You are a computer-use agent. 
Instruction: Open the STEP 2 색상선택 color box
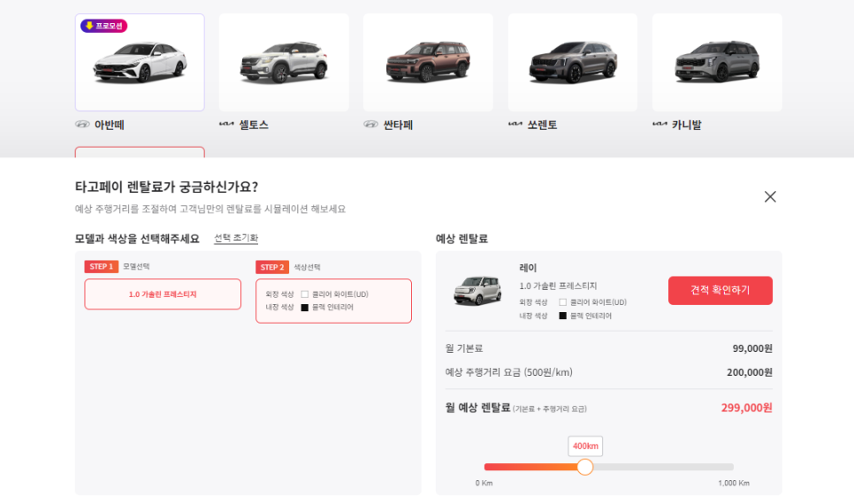click(x=333, y=301)
